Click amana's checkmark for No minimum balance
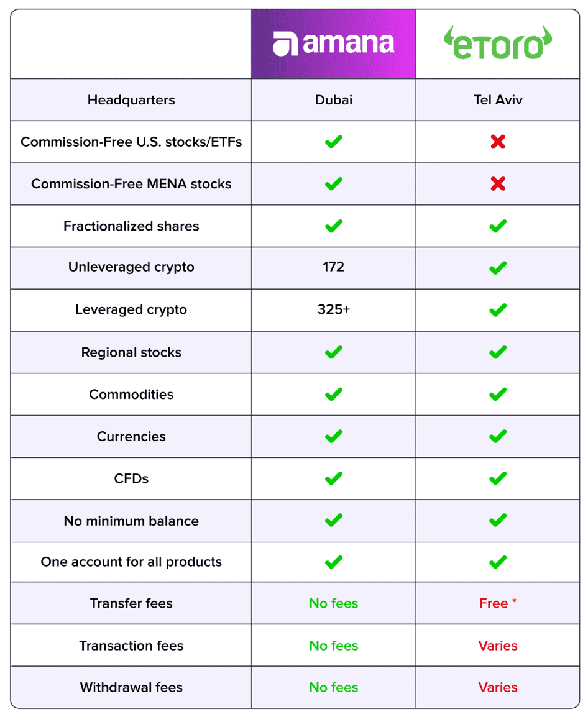Image resolution: width=588 pixels, height=717 pixels. (x=334, y=521)
